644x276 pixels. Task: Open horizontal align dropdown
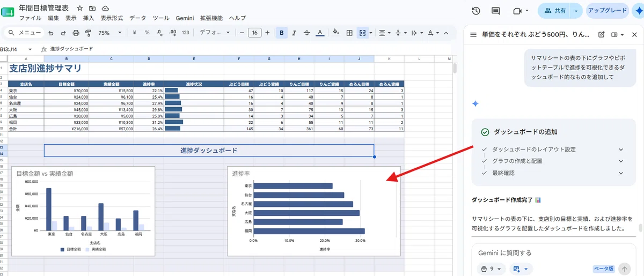pyautogui.click(x=385, y=33)
